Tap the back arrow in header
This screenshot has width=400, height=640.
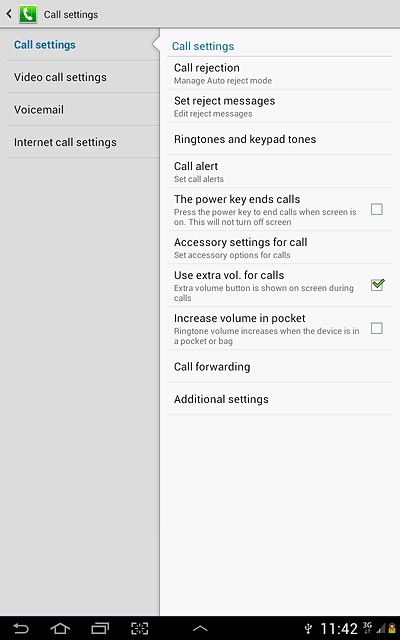[x=9, y=14]
